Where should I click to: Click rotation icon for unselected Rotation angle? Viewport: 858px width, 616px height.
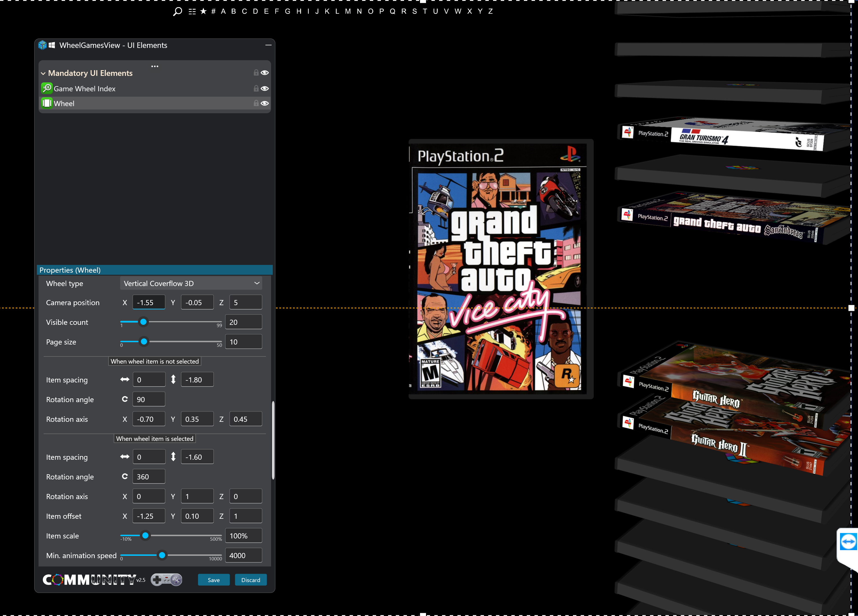125,399
